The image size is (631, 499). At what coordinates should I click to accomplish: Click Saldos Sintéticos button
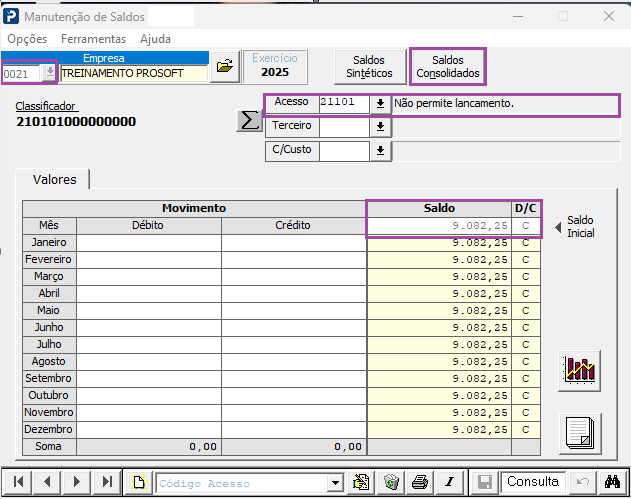click(x=369, y=67)
